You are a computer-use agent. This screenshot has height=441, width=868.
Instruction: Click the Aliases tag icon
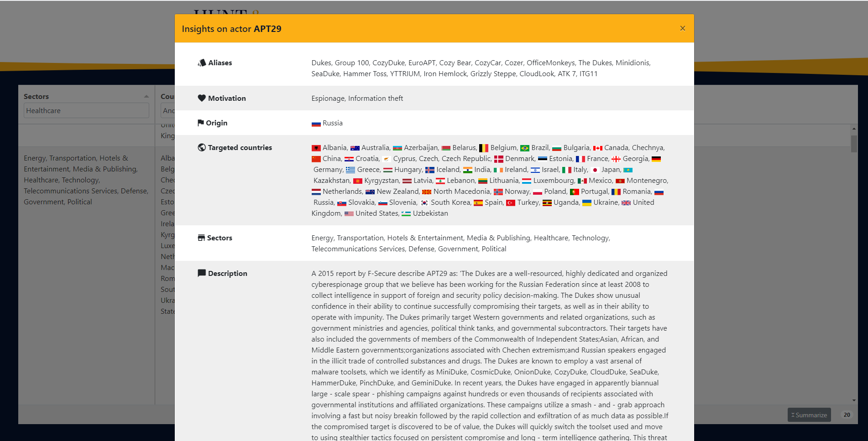[x=202, y=62]
